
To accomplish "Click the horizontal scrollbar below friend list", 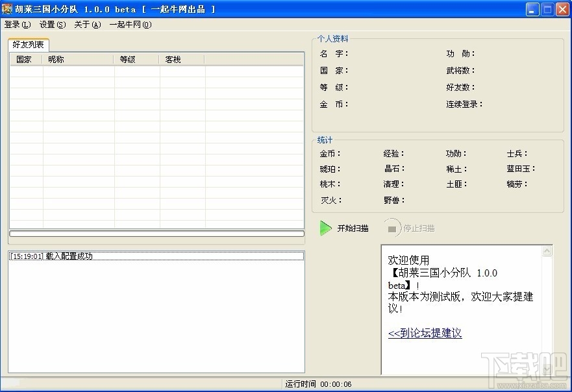I will (x=156, y=234).
